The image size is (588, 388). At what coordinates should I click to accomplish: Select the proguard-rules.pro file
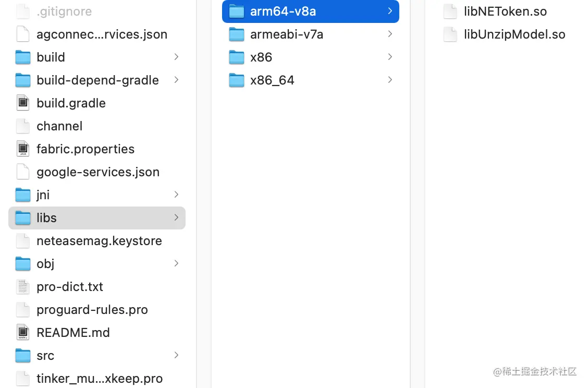[x=92, y=310]
